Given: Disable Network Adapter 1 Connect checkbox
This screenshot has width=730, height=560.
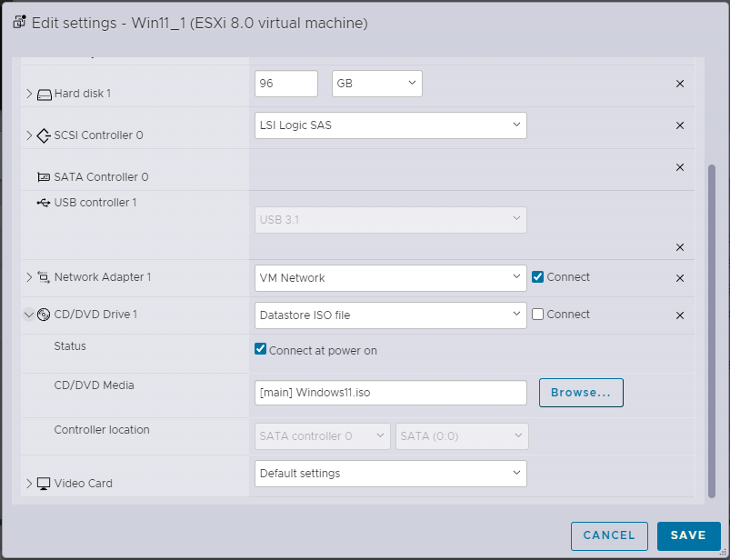Looking at the screenshot, I should (537, 277).
